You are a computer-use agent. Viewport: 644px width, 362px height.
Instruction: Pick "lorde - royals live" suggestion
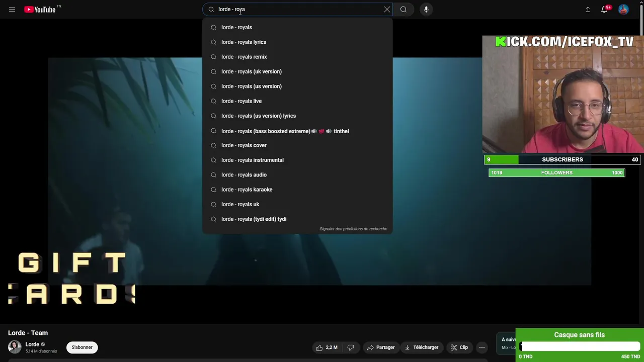tap(297, 101)
